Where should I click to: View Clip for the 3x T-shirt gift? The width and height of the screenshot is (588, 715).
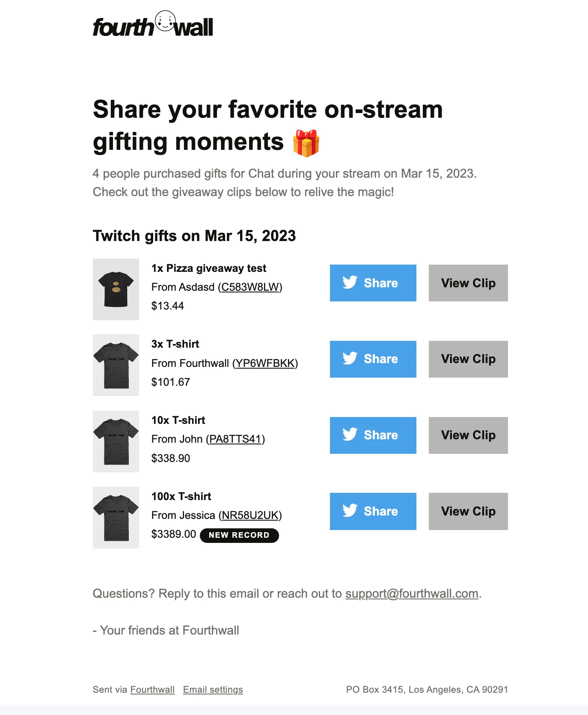coord(468,359)
